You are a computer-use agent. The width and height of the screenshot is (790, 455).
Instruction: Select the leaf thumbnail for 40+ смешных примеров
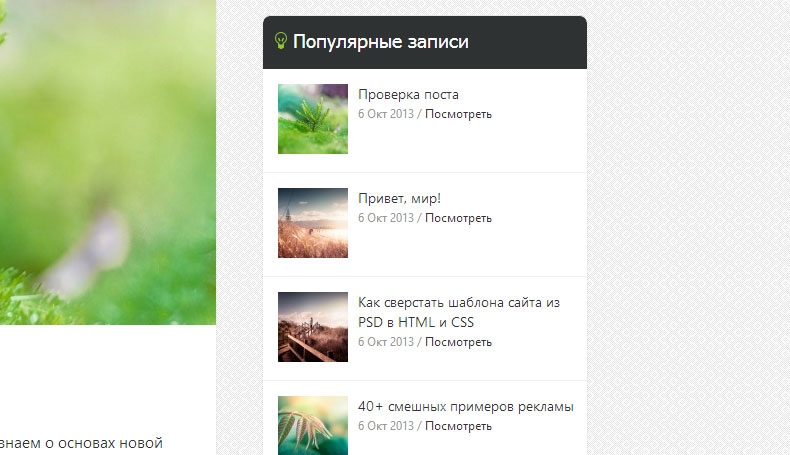312,426
